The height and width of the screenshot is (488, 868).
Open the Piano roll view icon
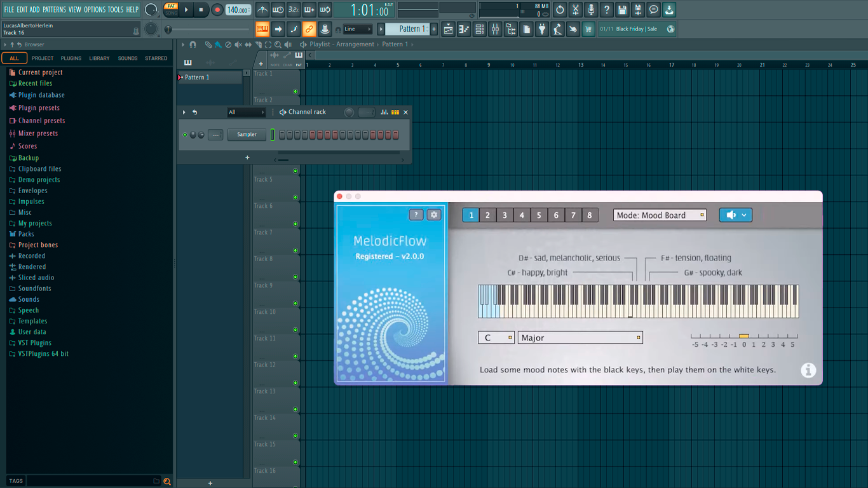pos(464,29)
